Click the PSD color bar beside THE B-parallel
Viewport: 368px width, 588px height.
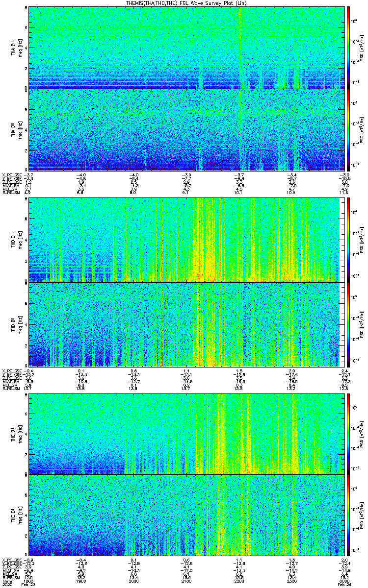[x=348, y=515]
